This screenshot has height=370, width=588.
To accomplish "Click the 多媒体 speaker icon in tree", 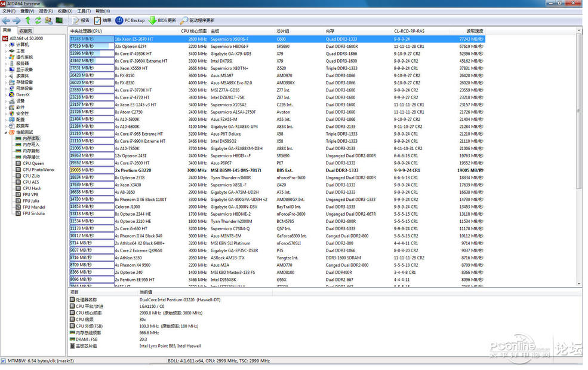I will pyautogui.click(x=11, y=76).
